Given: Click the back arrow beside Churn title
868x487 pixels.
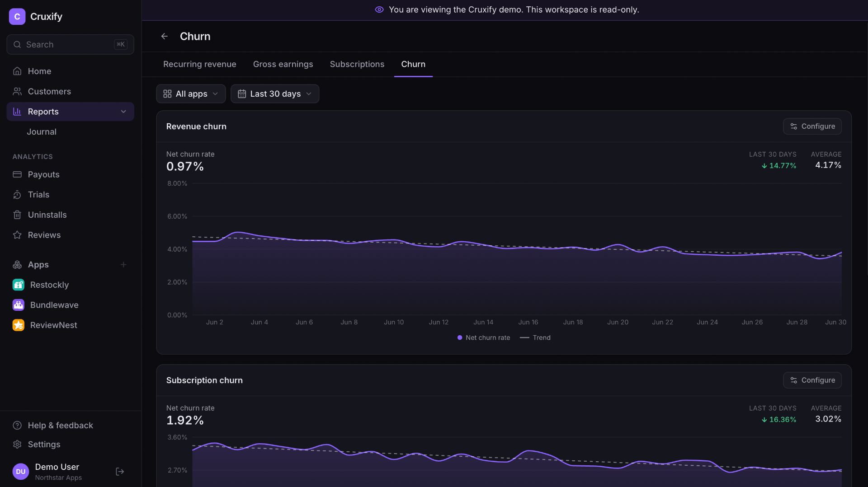Looking at the screenshot, I should (165, 36).
